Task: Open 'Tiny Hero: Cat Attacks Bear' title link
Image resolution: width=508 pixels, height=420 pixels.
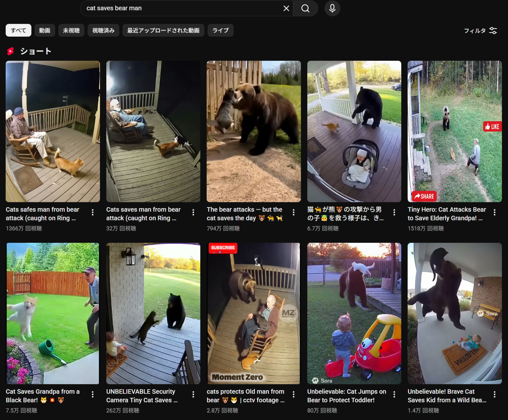Action: [446, 213]
